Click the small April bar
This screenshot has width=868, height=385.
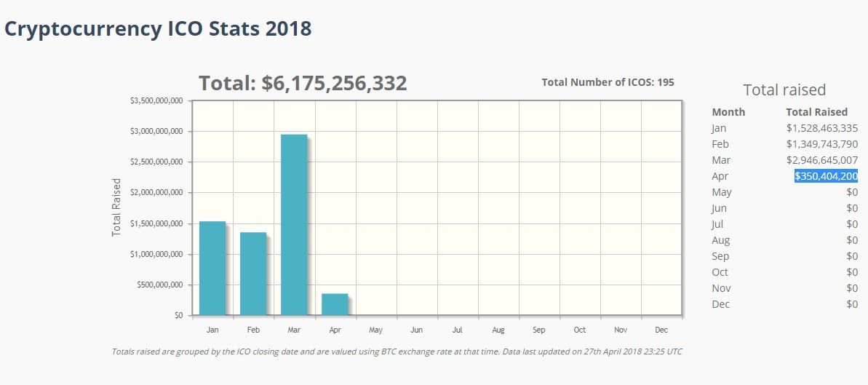pos(335,304)
